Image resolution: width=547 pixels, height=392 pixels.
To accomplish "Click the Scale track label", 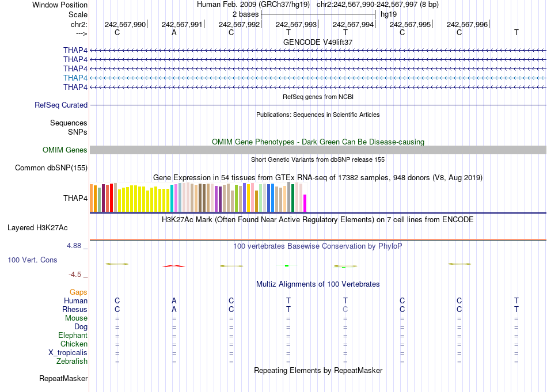I will pyautogui.click(x=78, y=14).
